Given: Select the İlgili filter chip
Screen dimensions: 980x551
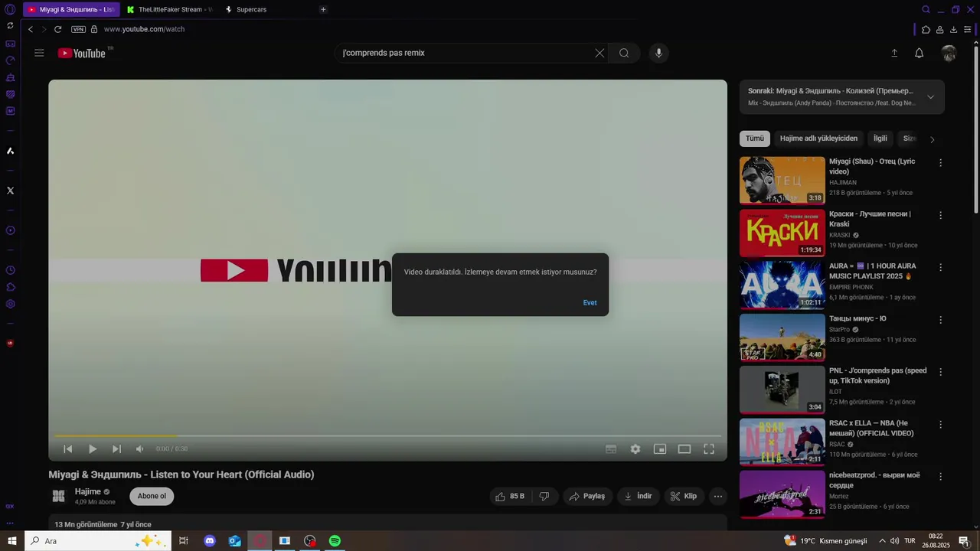Looking at the screenshot, I should pyautogui.click(x=880, y=139).
